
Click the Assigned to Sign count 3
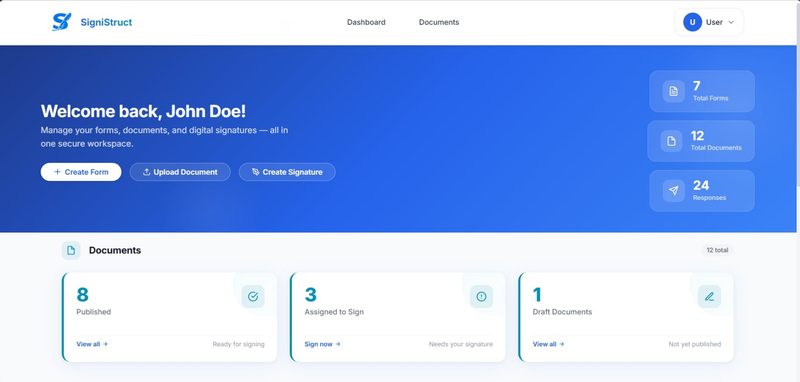(311, 295)
